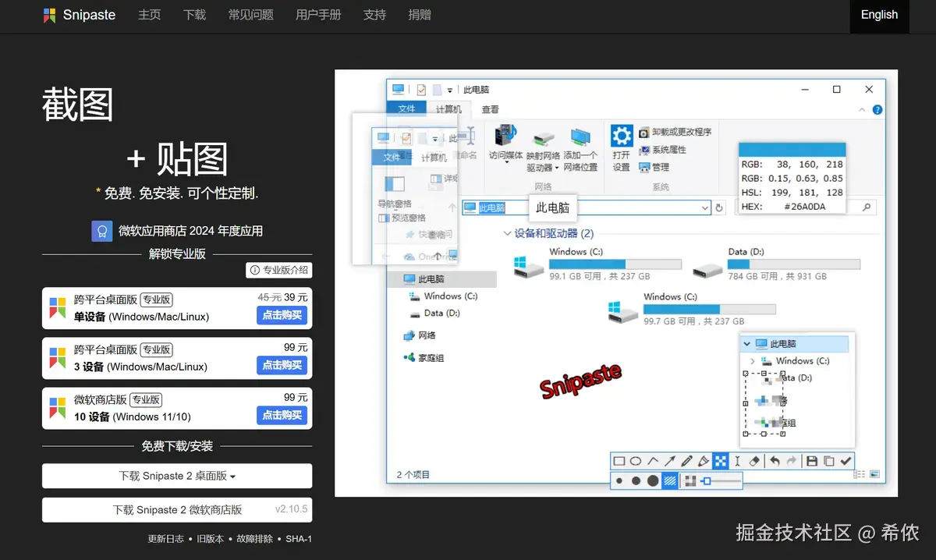Select the Arrow annotation tool
The height and width of the screenshot is (560, 936).
coord(670,462)
